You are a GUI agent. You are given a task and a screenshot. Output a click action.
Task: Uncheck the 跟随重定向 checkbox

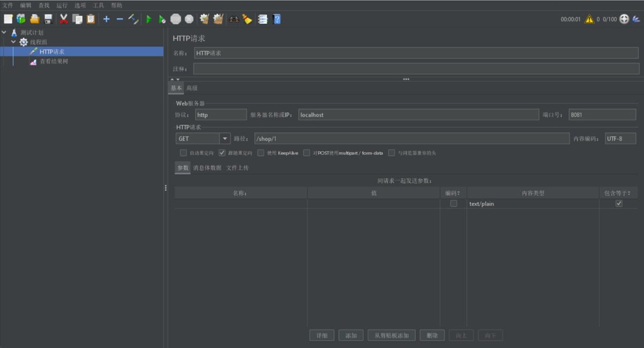pyautogui.click(x=222, y=153)
